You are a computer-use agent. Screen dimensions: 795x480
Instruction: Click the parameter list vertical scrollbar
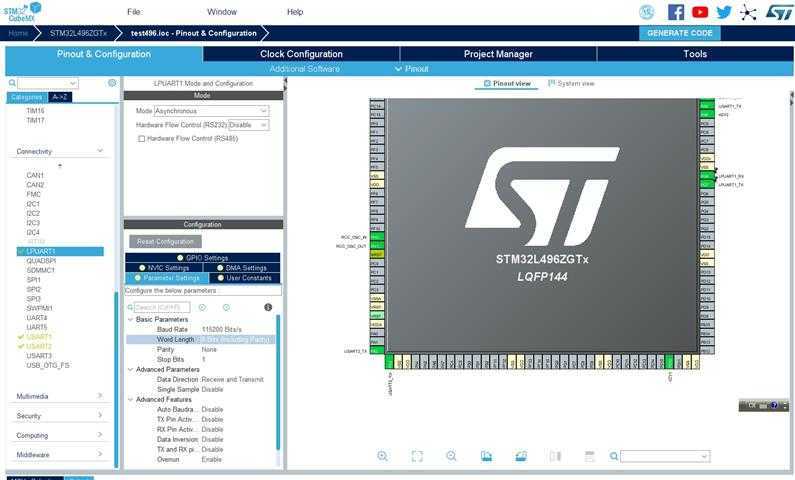pyautogui.click(x=277, y=381)
